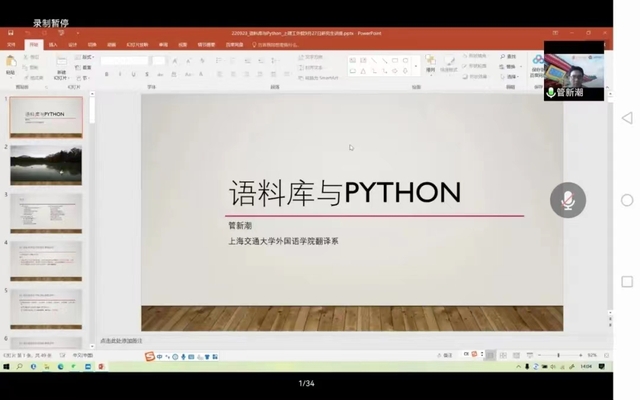The width and height of the screenshot is (640, 400).
Task: Click the microphone mute button
Action: pyautogui.click(x=567, y=200)
